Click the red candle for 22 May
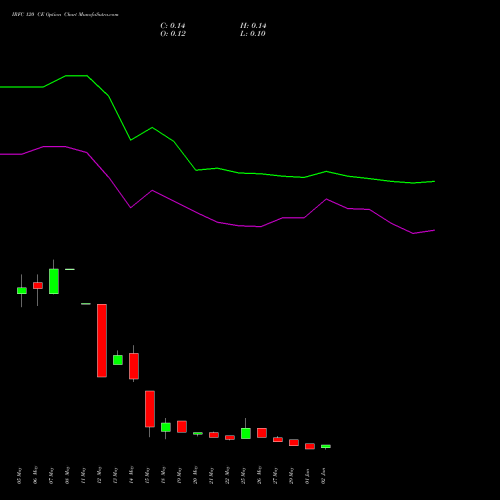Image resolution: width=500 pixels, height=500 pixels. (230, 438)
